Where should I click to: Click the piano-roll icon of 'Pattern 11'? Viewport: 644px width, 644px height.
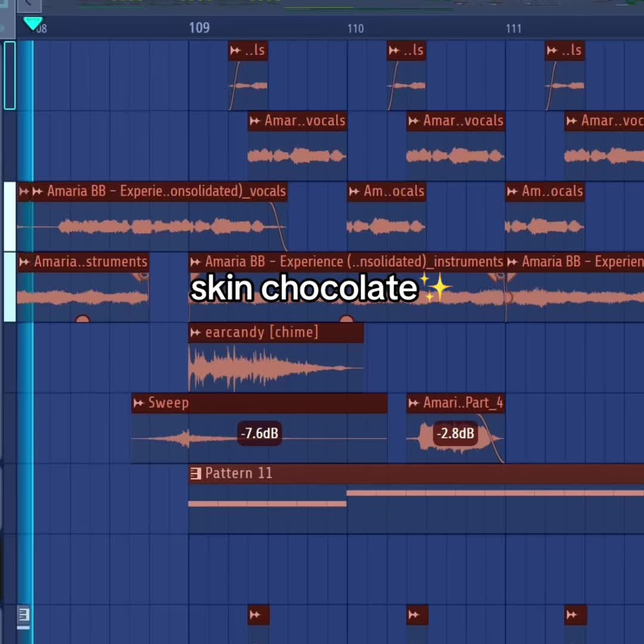(196, 473)
